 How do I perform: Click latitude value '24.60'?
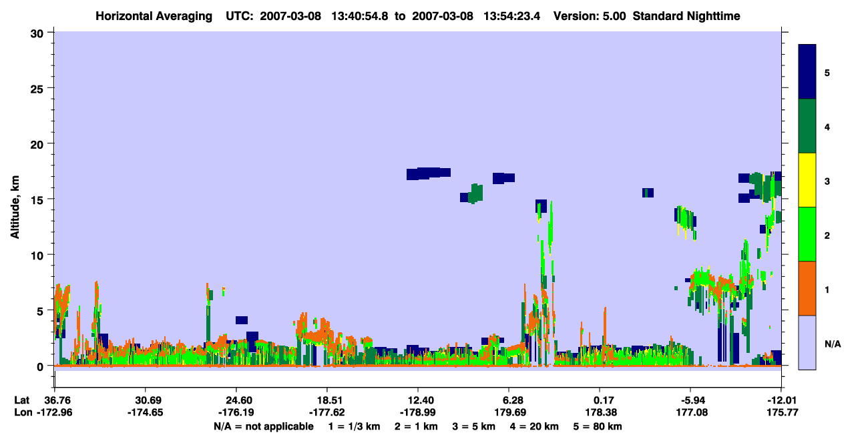(236, 400)
